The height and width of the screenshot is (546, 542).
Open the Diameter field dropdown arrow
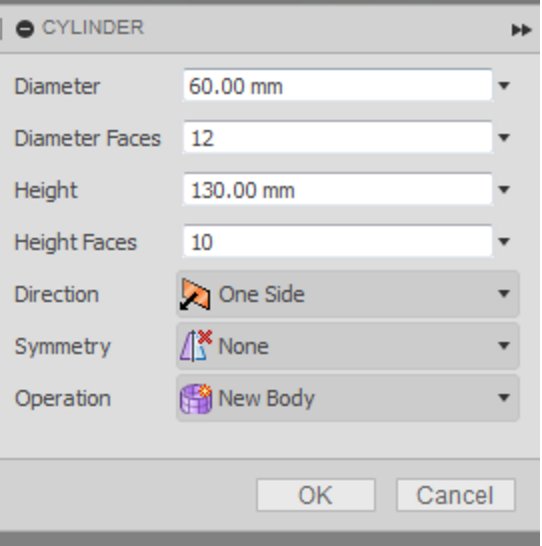coord(504,85)
